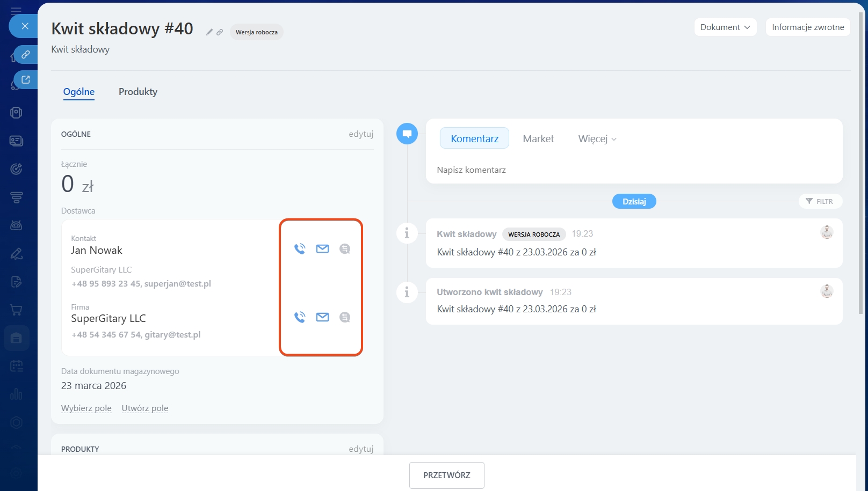Call the company SuperGitary LLC
The width and height of the screenshot is (868, 491).
(300, 317)
